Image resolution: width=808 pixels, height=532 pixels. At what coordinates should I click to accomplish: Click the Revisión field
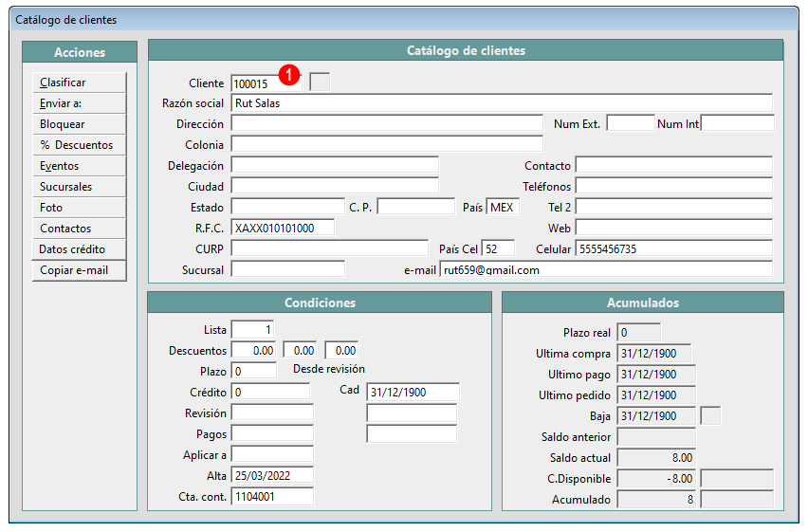point(272,413)
